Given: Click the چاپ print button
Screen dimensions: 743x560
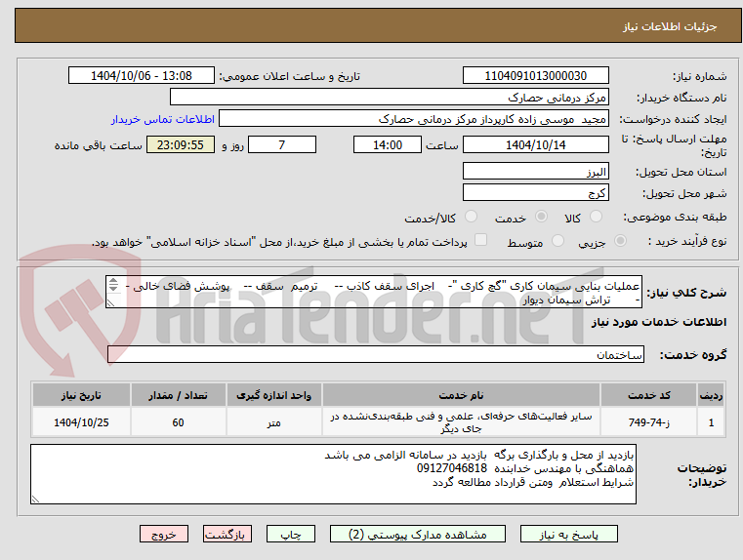Looking at the screenshot, I should coord(291,534).
